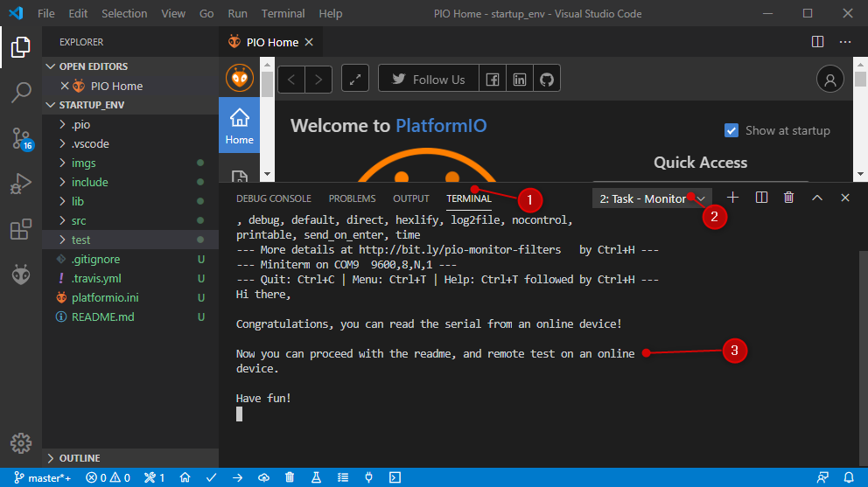Viewport: 868px width, 487px height.
Task: Open PlatformIO Facebook page icon
Action: click(492, 80)
